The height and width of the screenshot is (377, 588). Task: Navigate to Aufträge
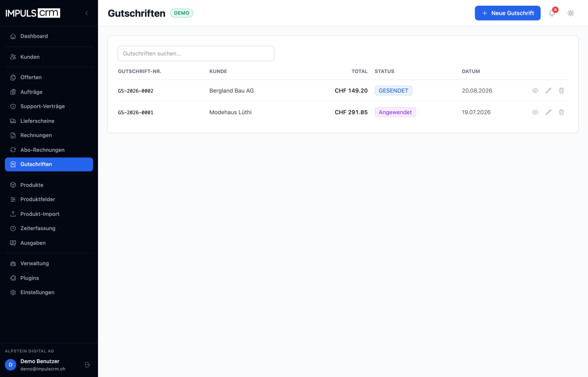tap(49, 92)
